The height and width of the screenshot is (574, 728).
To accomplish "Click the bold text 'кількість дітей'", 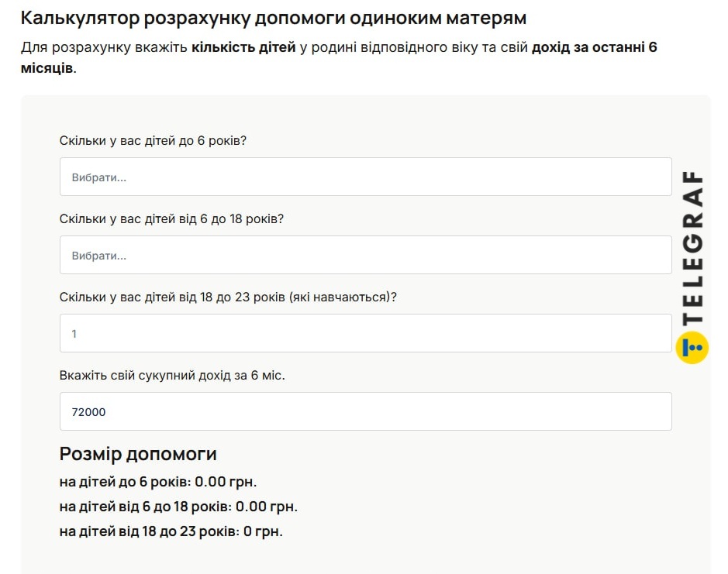I will pos(243,47).
